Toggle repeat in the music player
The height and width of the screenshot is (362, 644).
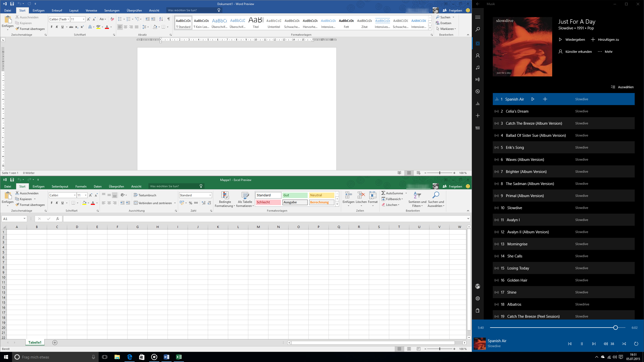(x=636, y=344)
